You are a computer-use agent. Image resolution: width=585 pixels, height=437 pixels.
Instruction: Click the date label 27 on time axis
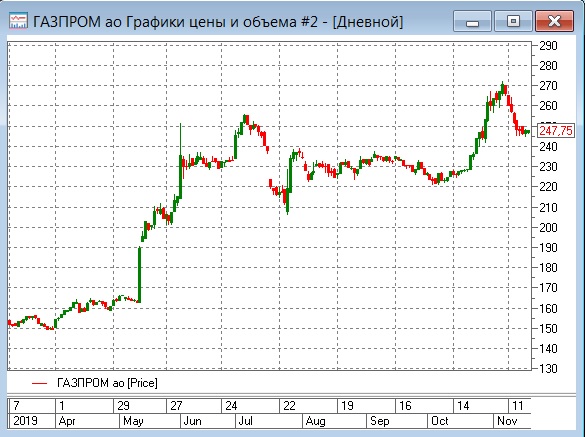tap(176, 406)
